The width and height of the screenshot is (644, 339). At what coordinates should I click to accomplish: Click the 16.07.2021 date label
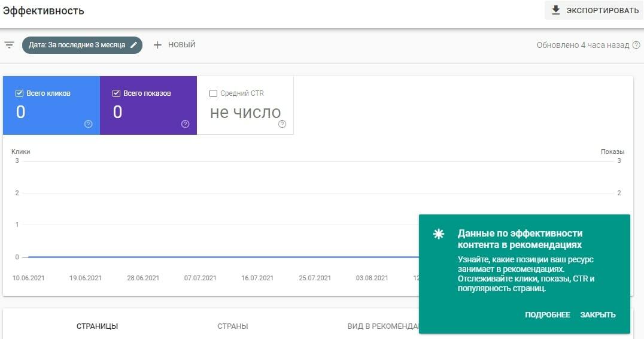tap(257, 278)
